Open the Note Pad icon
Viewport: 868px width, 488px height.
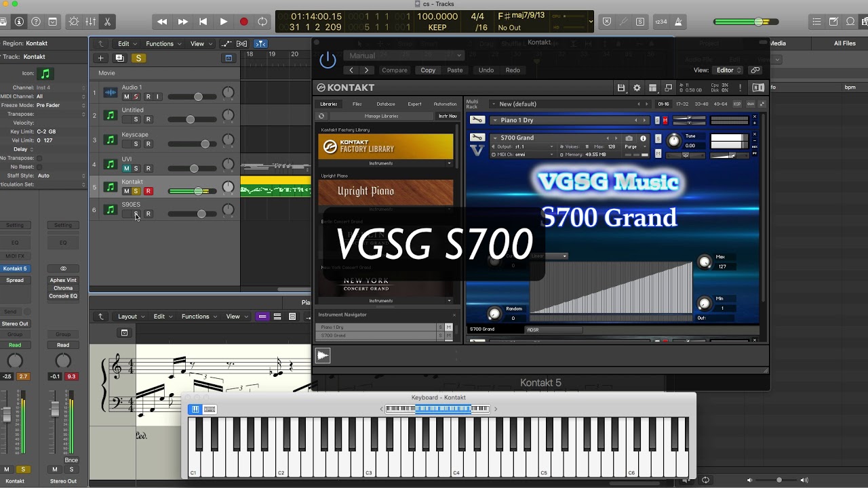[833, 22]
